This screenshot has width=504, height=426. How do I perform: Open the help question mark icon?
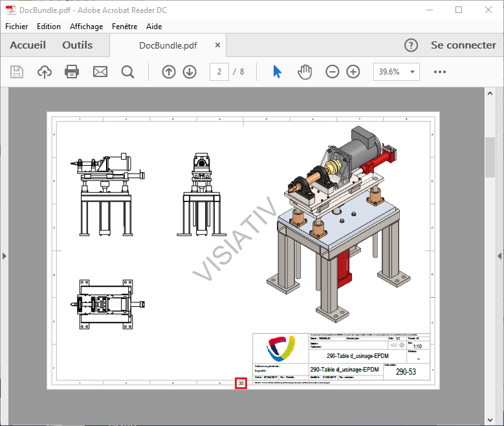(x=411, y=45)
